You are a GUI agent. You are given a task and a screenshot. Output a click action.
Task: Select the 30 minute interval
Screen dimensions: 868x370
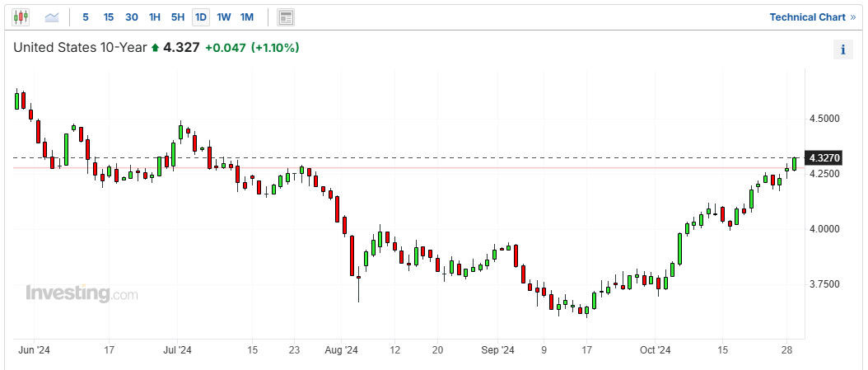pyautogui.click(x=132, y=17)
